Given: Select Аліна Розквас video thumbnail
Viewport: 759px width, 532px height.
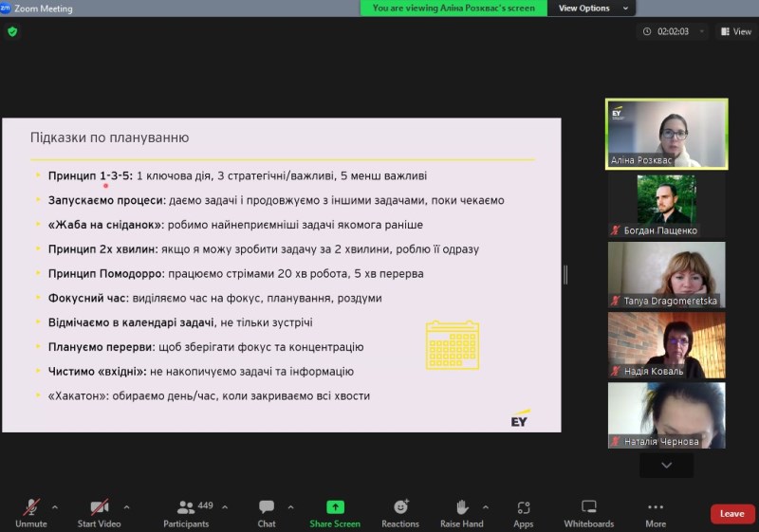Looking at the screenshot, I should 667,134.
